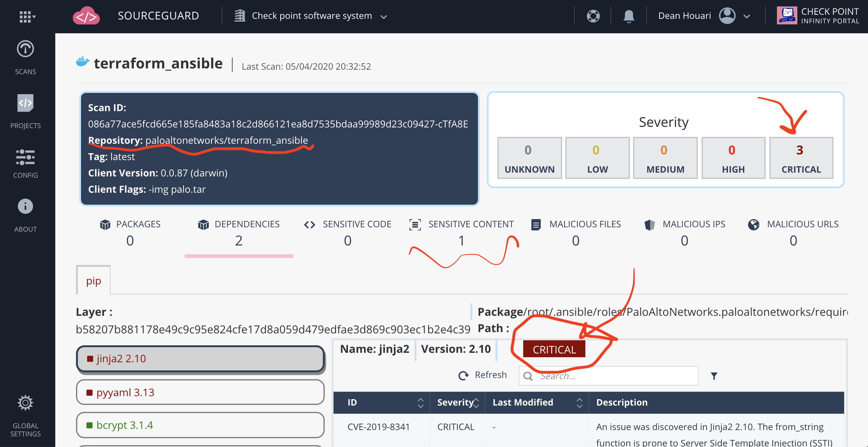Click the SourceGuard logo icon
The width and height of the screenshot is (868, 447).
pyautogui.click(x=86, y=15)
